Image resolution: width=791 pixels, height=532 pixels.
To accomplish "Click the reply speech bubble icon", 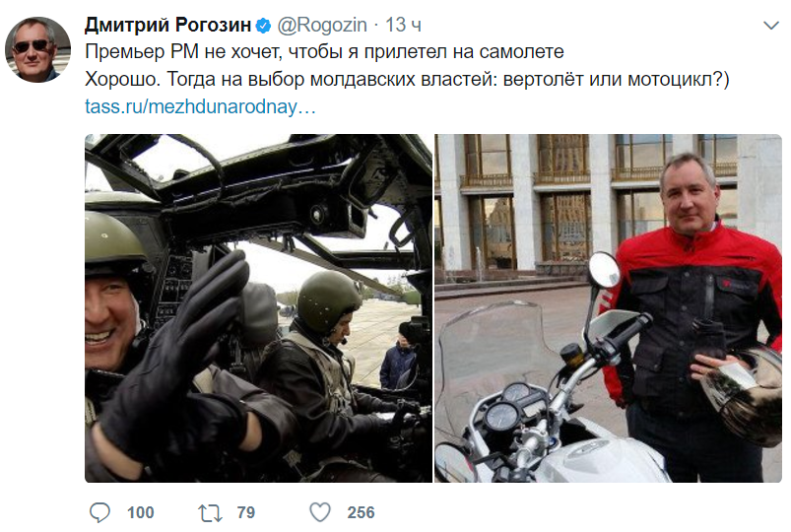I will point(99,512).
